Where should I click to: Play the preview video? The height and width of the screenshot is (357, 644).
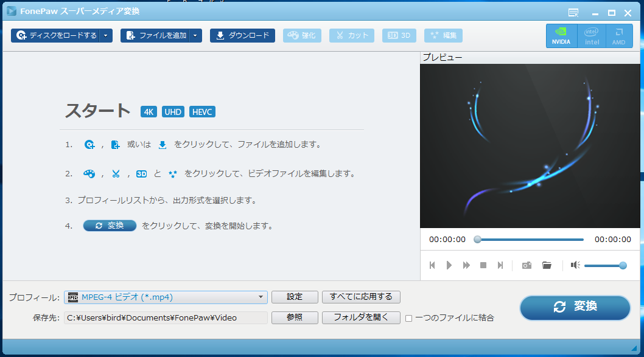[449, 266]
